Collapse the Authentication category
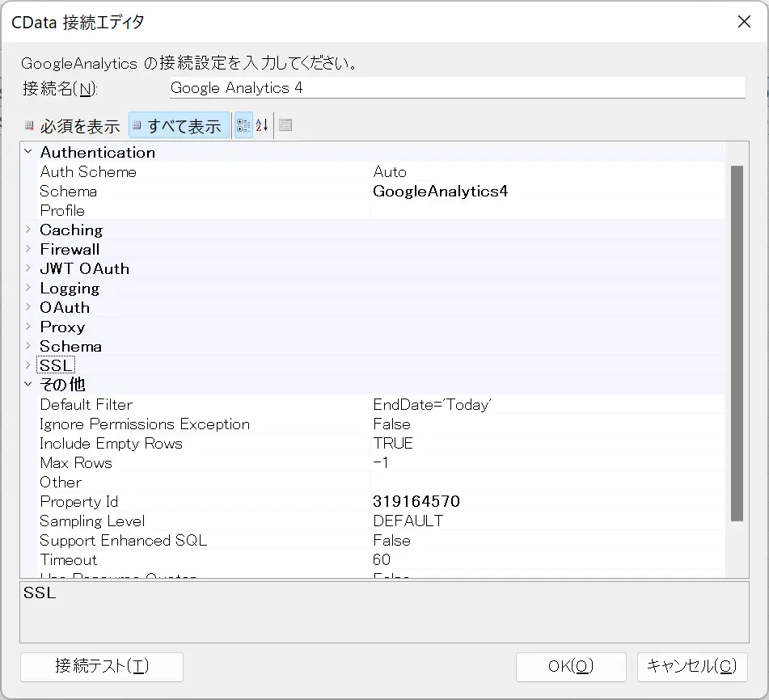769x700 pixels. click(x=28, y=152)
